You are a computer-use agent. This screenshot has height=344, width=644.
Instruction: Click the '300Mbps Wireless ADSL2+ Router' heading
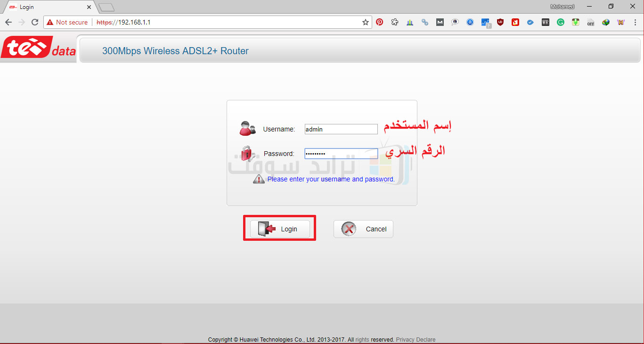[175, 51]
